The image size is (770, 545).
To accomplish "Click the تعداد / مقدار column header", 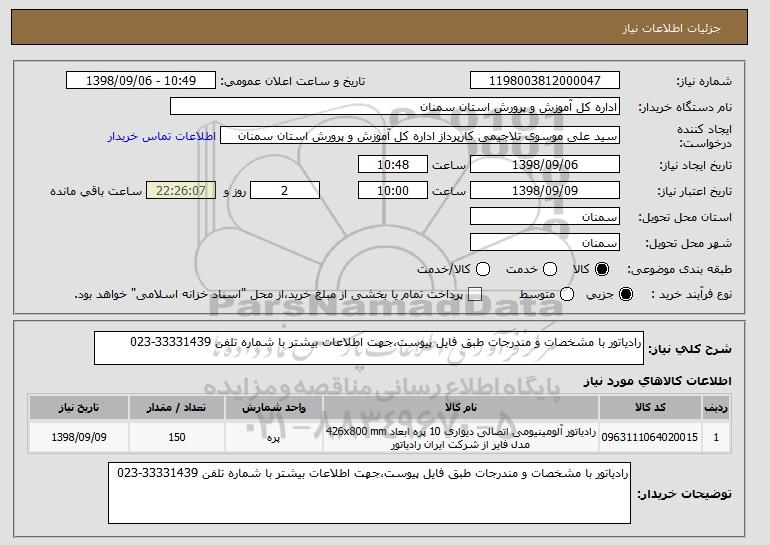I will click(177, 408).
